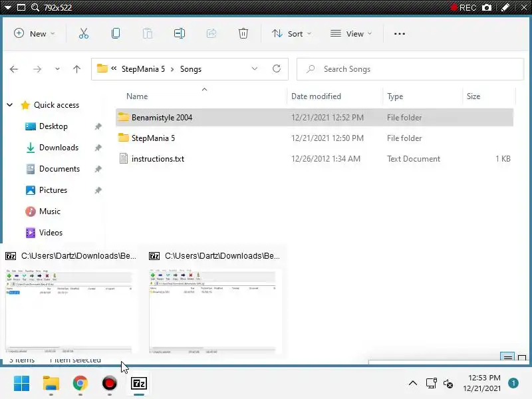532x399 pixels.
Task: Show hidden system tray icons
Action: [x=412, y=384]
